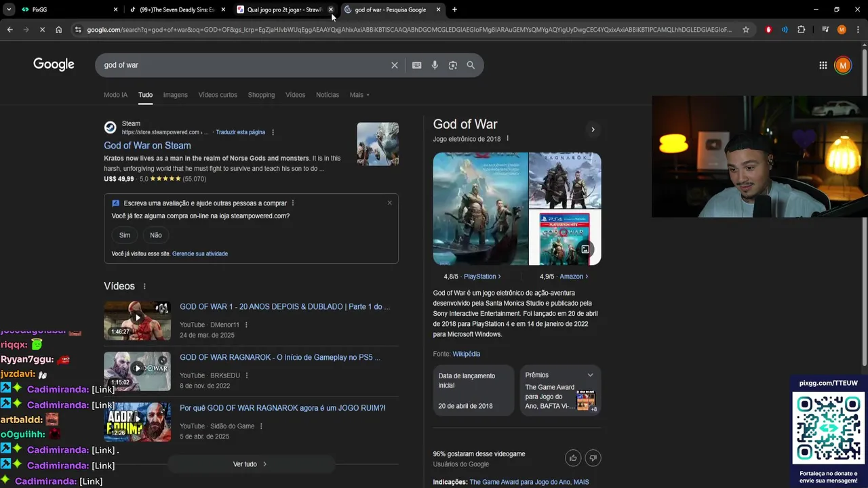Open options for the DMenor11 video result

(x=246, y=325)
